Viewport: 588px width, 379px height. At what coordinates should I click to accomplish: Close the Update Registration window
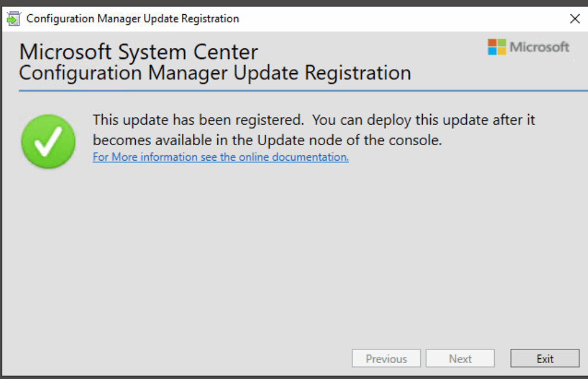(574, 19)
